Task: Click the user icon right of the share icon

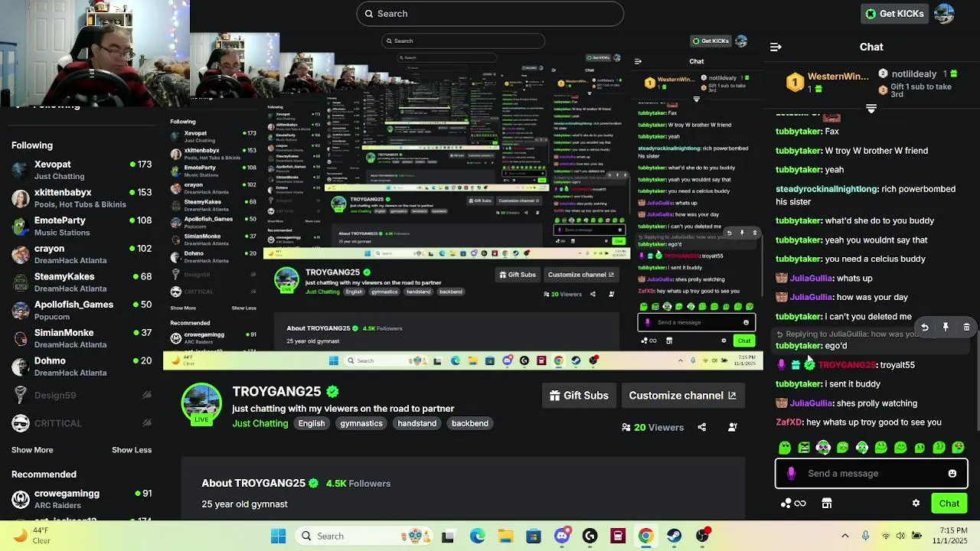Action: click(733, 427)
